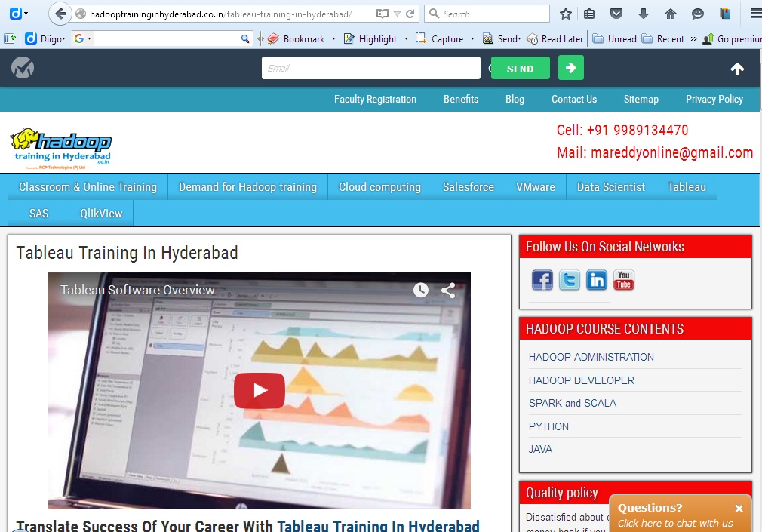Viewport: 762px width, 532px height.
Task: Bookmark this page with the star icon
Action: coord(565,14)
